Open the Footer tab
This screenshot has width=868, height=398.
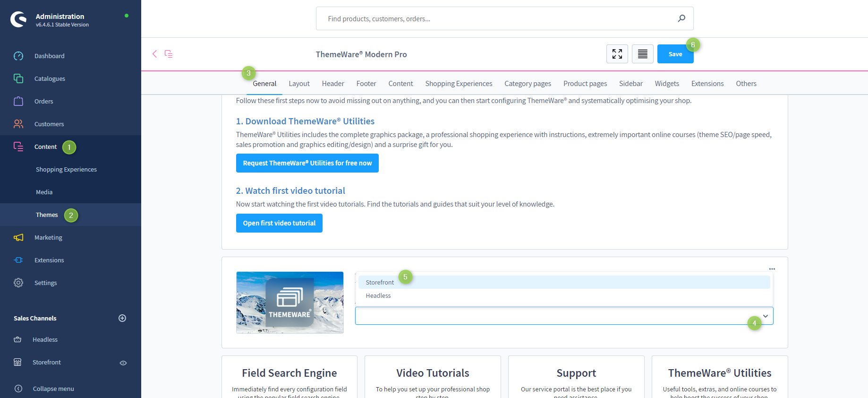coord(366,84)
